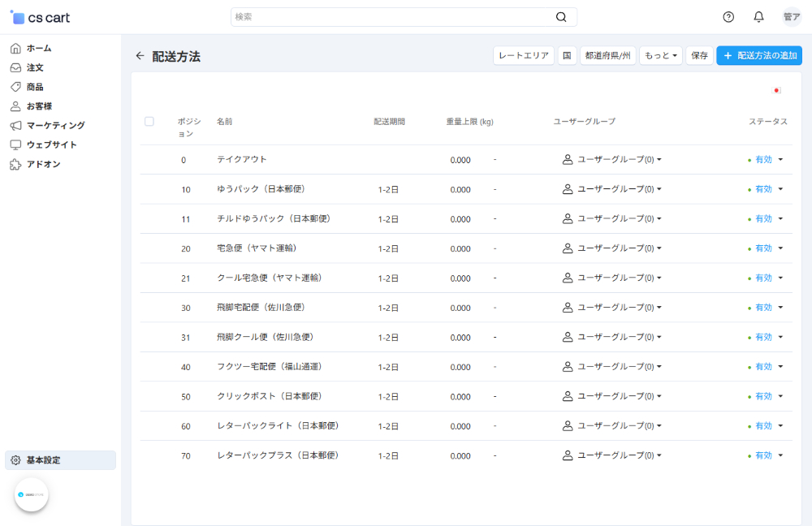Click the back arrow beside 配送方法 heading

[140, 55]
